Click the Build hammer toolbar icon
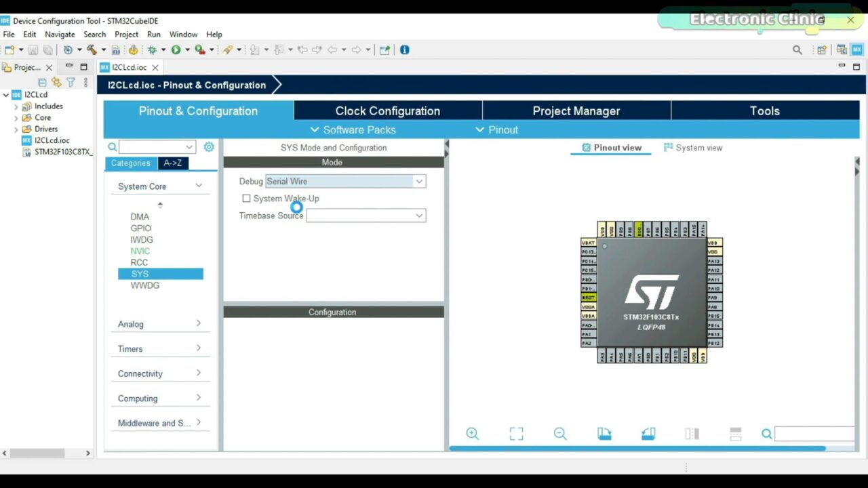868x488 pixels. [92, 49]
